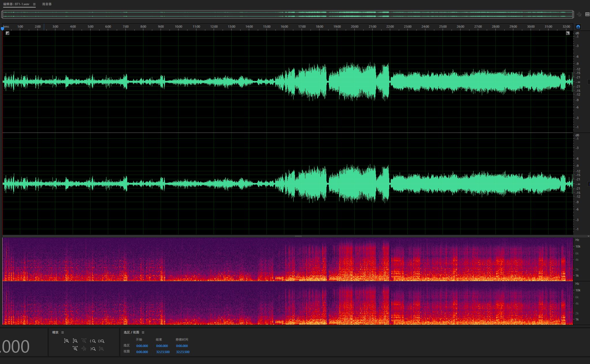Click the zoom in amplitude icon
The image size is (590, 364).
coord(66,341)
